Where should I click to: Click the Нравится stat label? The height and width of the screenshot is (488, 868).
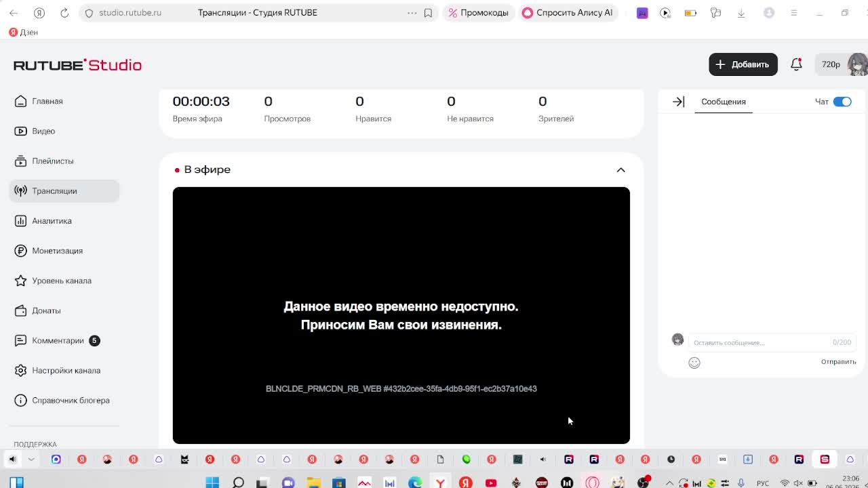coord(374,119)
